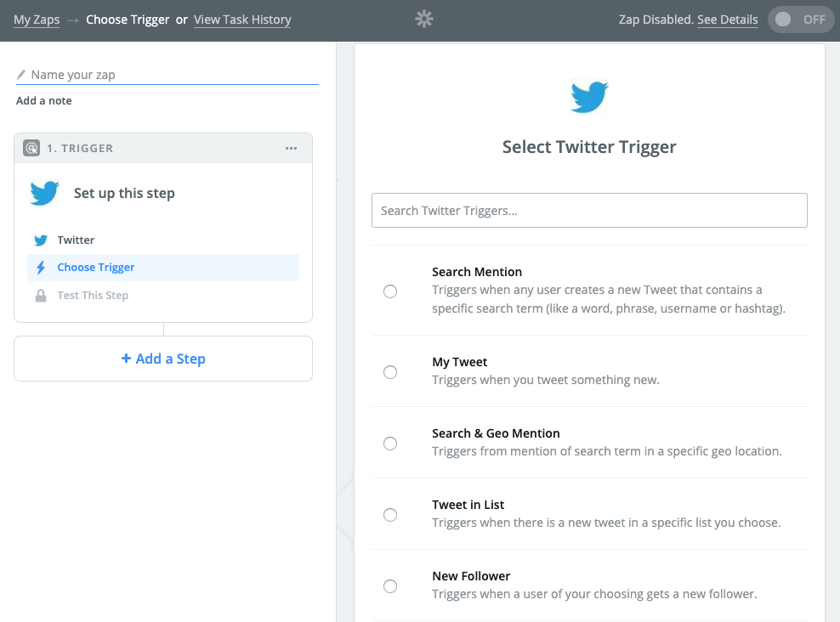840x622 pixels.
Task: Click the Choose Trigger breadcrumb text in header
Action: tap(128, 20)
